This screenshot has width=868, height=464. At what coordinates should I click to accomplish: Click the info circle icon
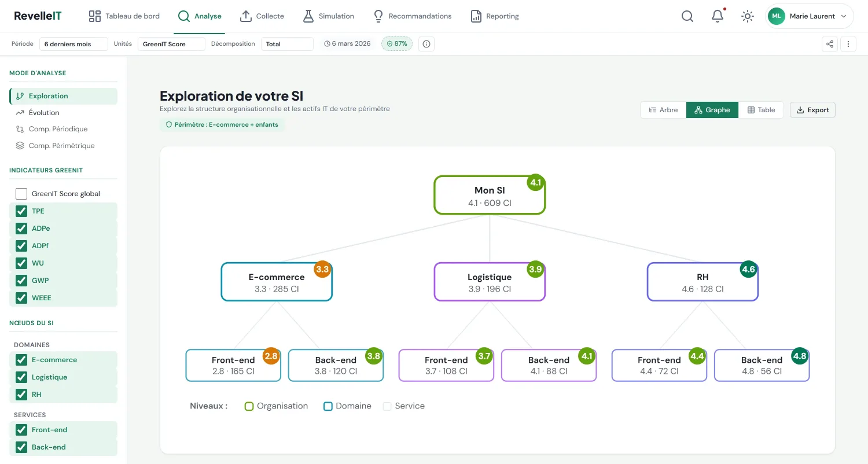[x=426, y=44]
